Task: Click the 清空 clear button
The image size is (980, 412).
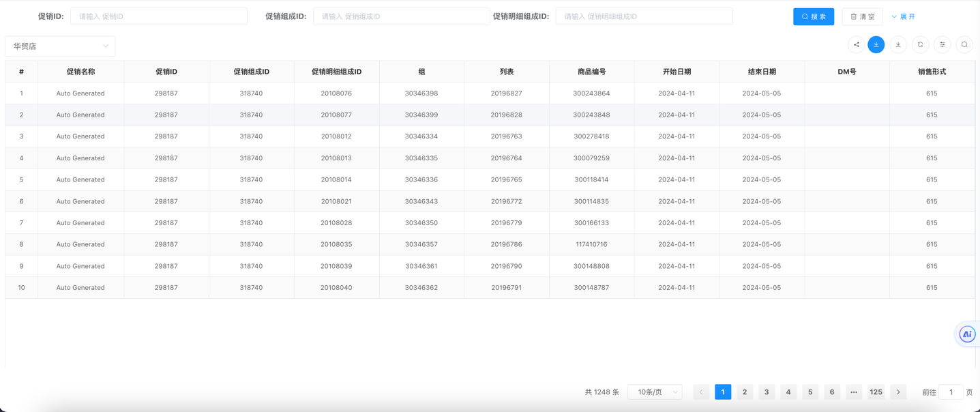Action: click(862, 16)
